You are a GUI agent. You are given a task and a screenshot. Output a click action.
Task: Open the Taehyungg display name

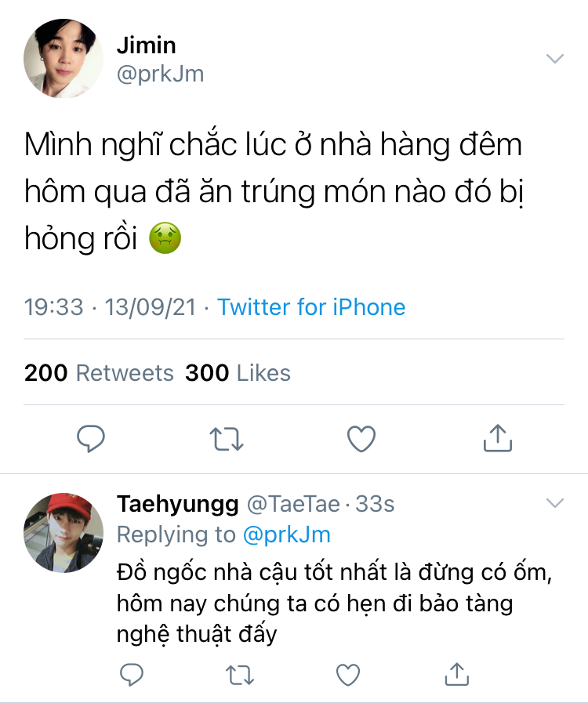click(178, 505)
